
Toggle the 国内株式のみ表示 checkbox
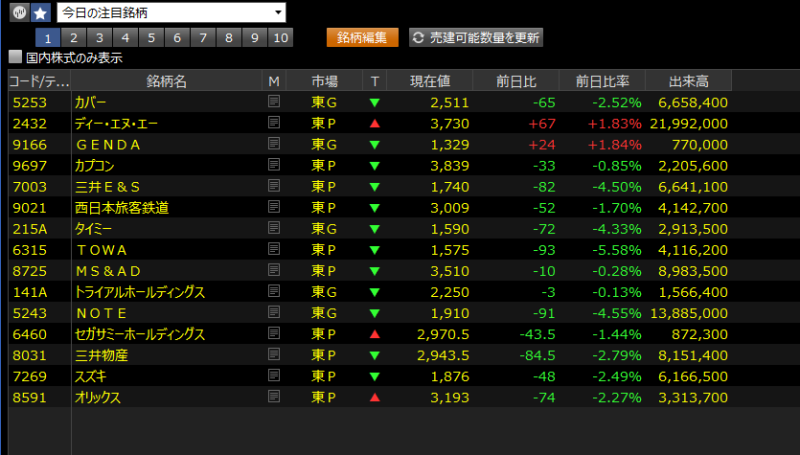pyautogui.click(x=15, y=57)
